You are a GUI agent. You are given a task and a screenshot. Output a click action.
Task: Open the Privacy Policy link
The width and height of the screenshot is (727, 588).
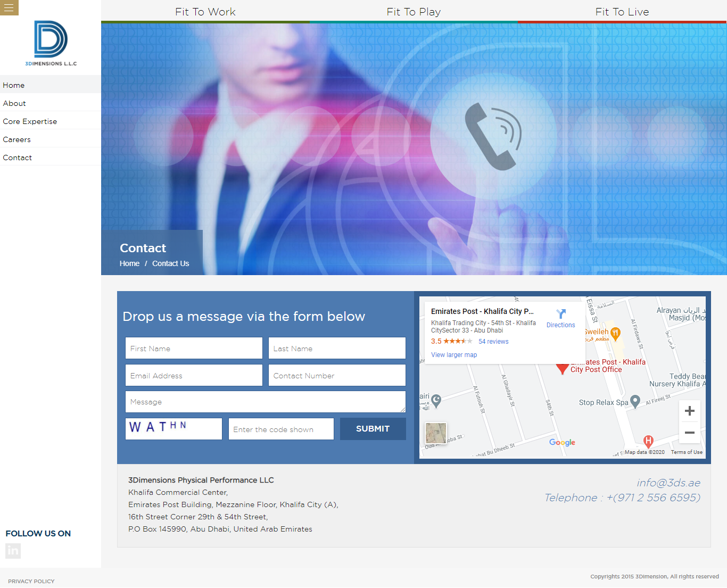(x=31, y=581)
